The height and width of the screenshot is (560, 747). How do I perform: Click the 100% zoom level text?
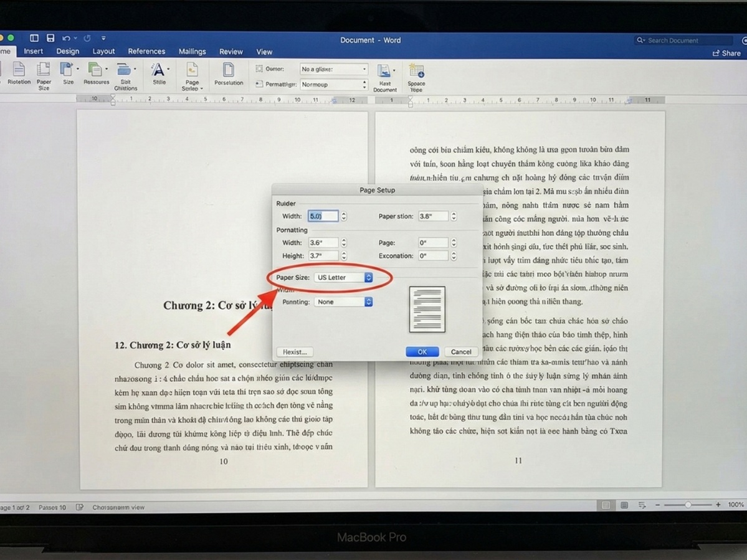736,505
